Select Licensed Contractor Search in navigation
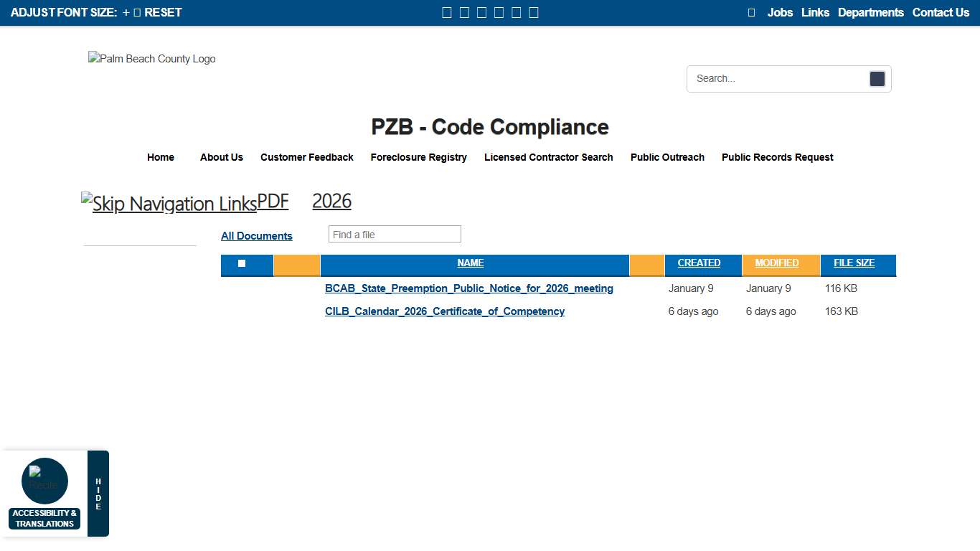Screen dimensions: 980x551 tap(548, 157)
